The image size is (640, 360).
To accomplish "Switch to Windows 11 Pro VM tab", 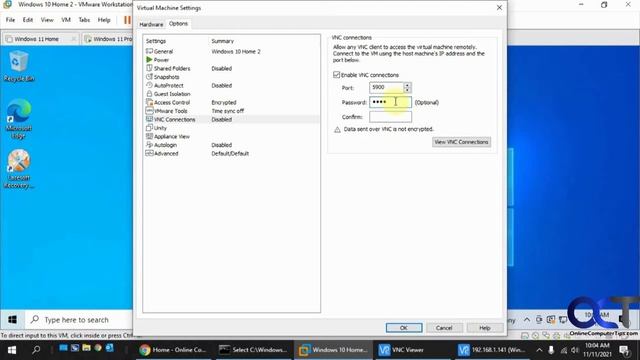I will tap(108, 39).
